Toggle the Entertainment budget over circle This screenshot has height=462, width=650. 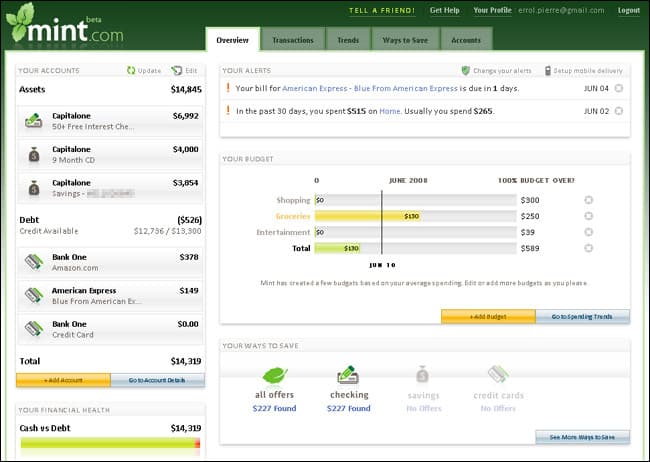point(588,232)
